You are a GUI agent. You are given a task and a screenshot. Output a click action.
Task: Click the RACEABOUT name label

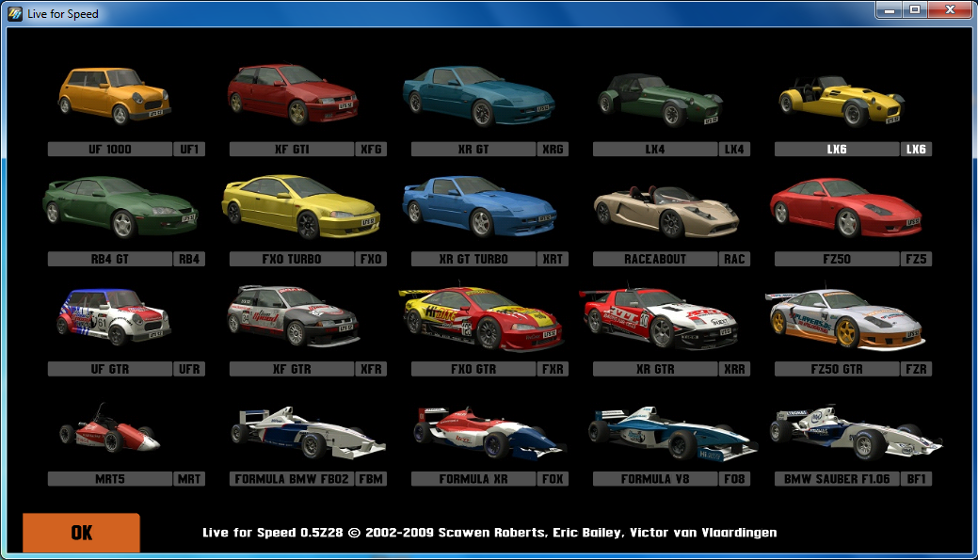655,259
